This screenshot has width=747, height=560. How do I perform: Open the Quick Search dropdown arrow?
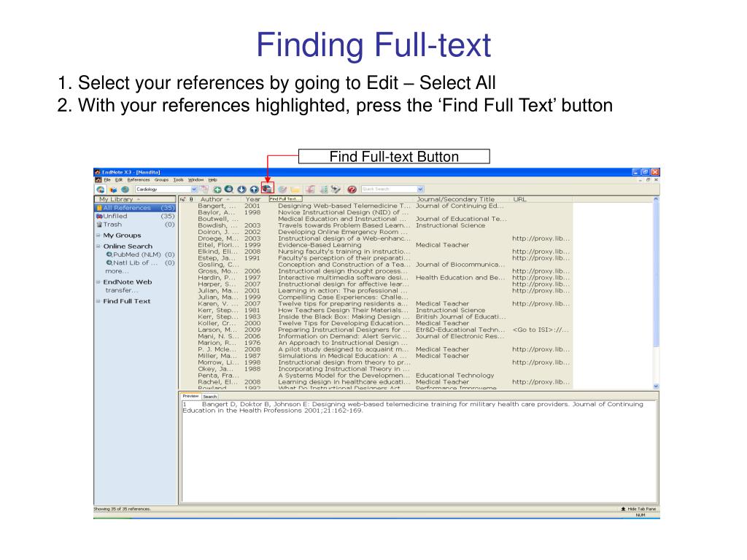coord(420,190)
